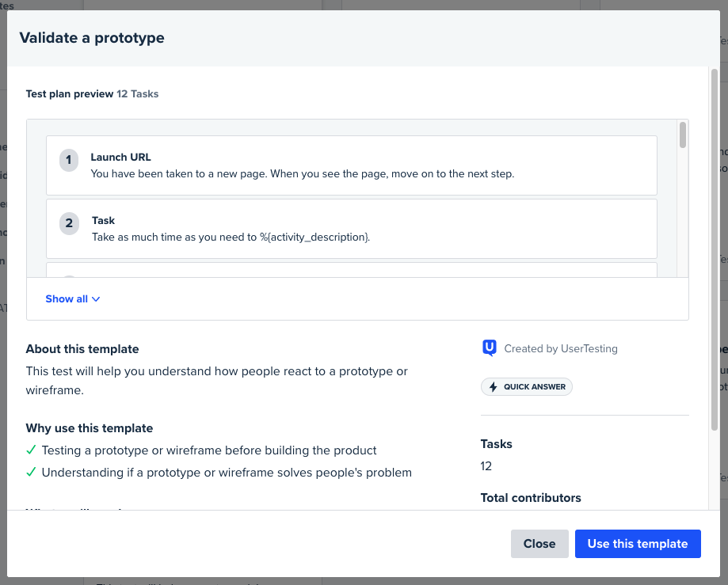
Task: Click the checkmark beside "Testing a prototype"
Action: point(31,450)
